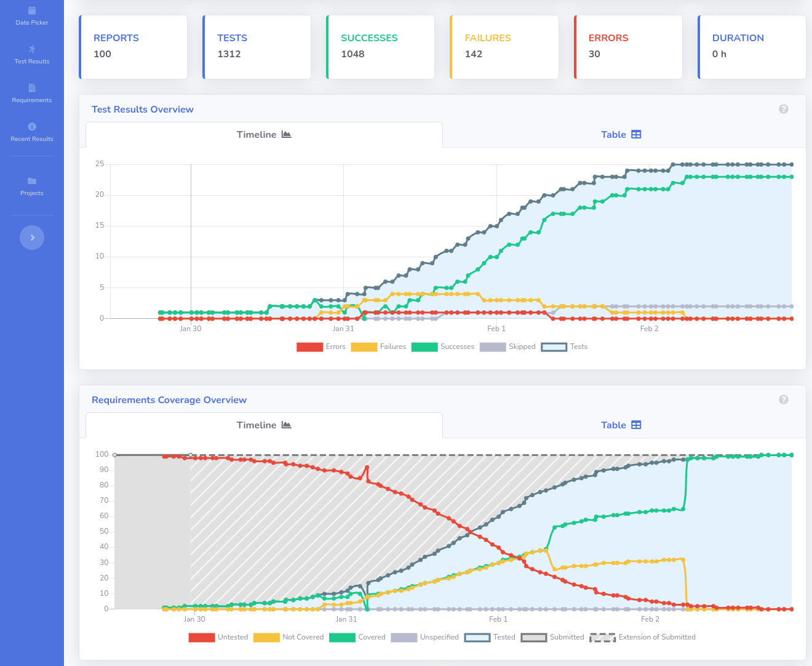Click table icon in Requirements Coverage Table tab
Viewport: 812px width, 666px height.
point(636,425)
